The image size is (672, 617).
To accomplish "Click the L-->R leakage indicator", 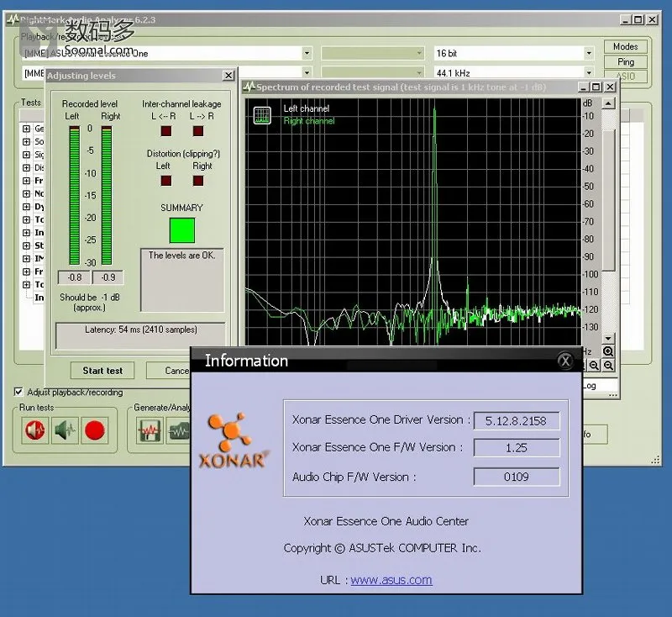I will tap(198, 131).
